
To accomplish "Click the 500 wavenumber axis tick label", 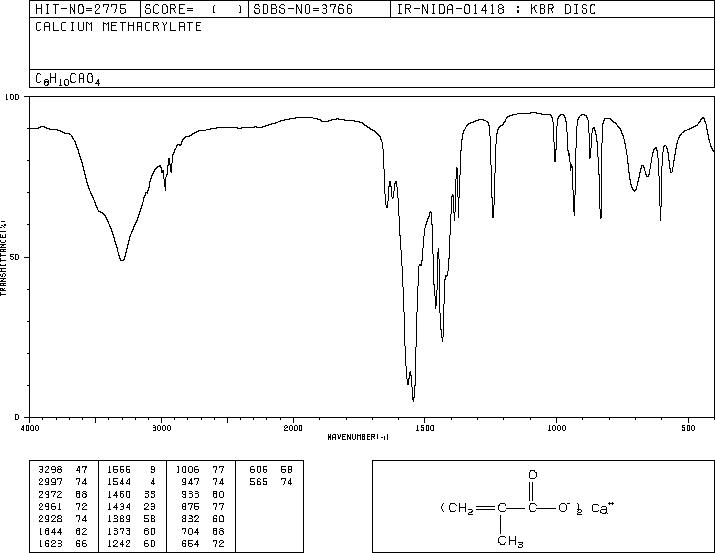I will click(688, 428).
